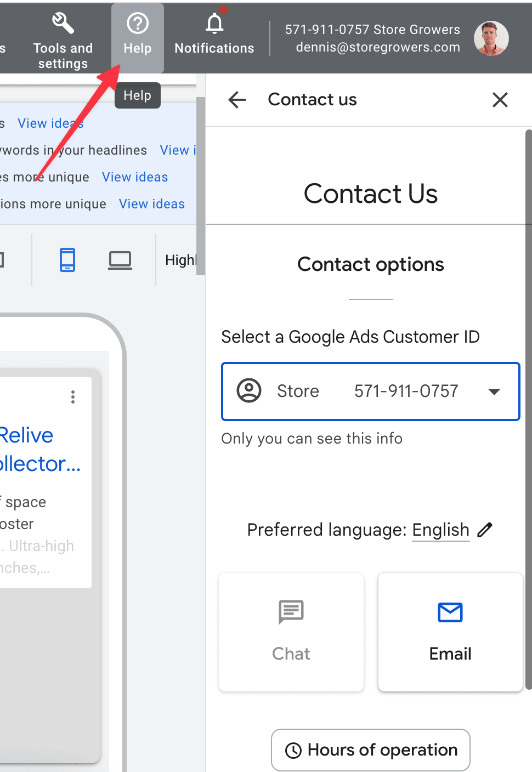This screenshot has width=532, height=772.
Task: Click the topmost View ideas link
Action: pyautogui.click(x=50, y=123)
